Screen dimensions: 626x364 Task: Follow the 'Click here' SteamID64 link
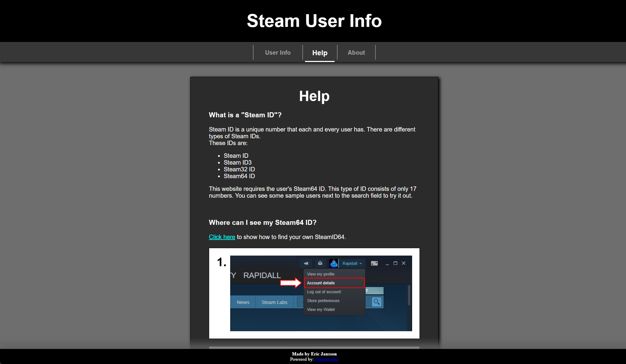222,237
